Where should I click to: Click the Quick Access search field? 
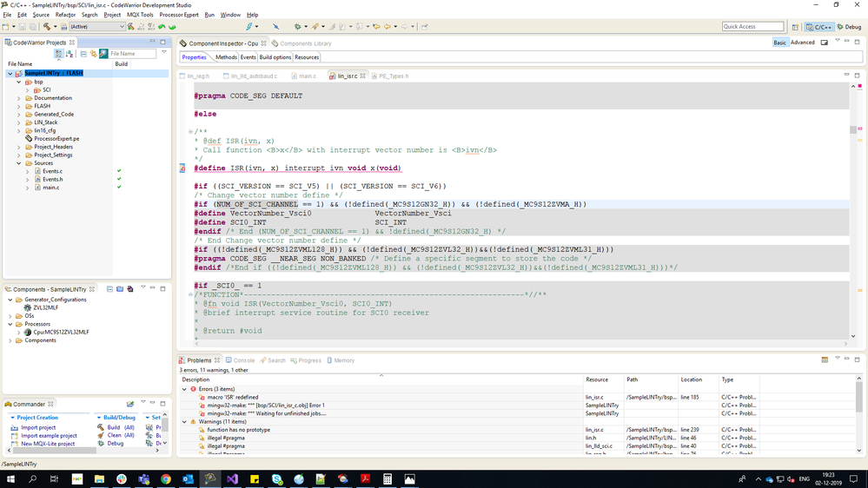752,27
